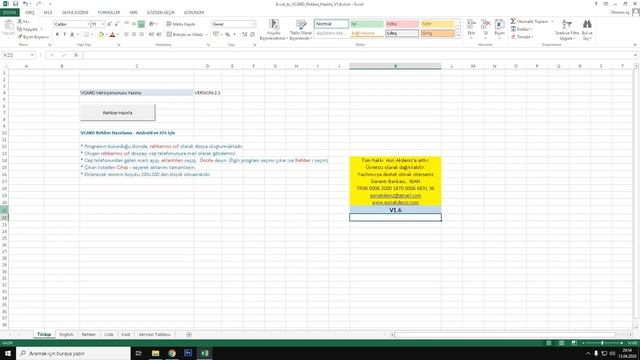
Task: Click Temizle clear eraser button
Action: (522, 37)
